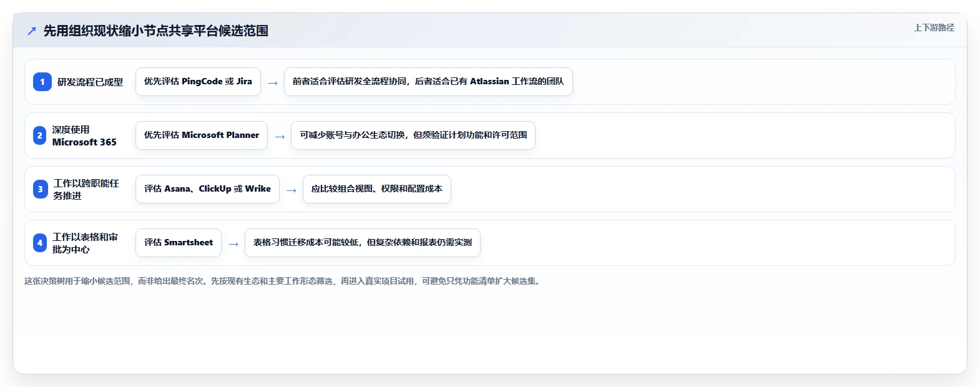Click the label 工作以跨职能任务推进
The height and width of the screenshot is (387, 980).
[x=86, y=189]
